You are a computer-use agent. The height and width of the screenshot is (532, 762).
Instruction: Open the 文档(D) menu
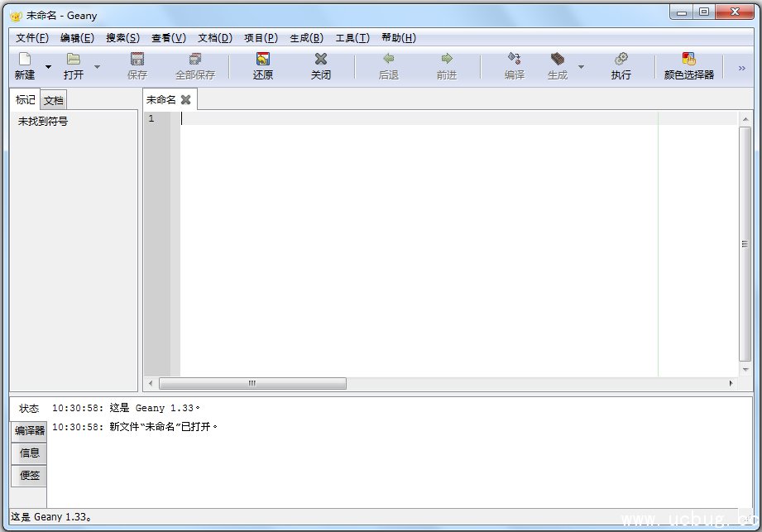point(215,38)
